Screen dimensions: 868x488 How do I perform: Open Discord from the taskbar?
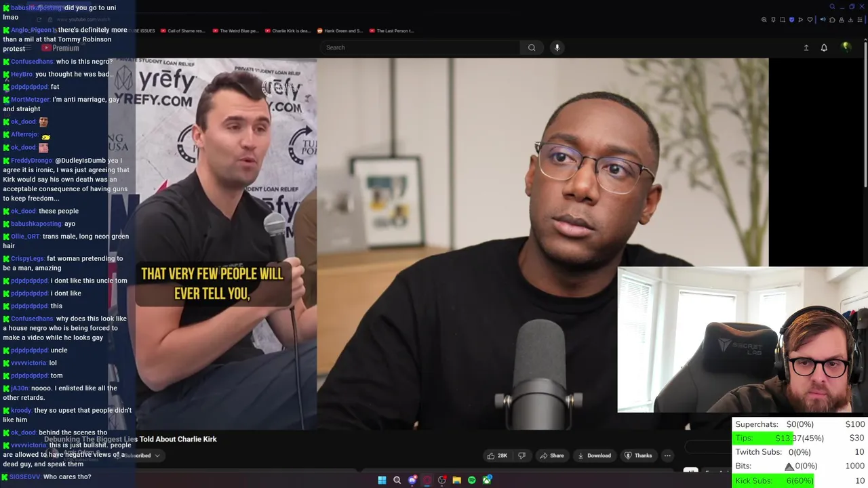pos(412,480)
